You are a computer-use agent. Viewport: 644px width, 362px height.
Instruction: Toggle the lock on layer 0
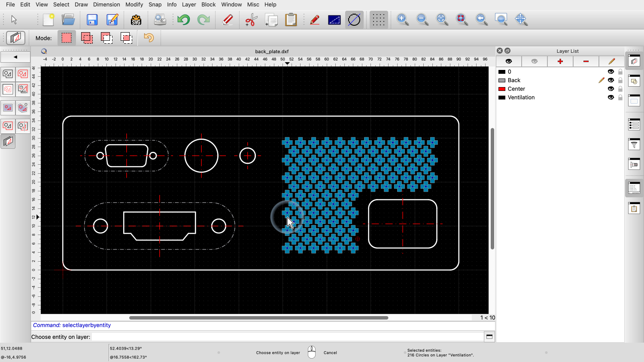point(620,72)
